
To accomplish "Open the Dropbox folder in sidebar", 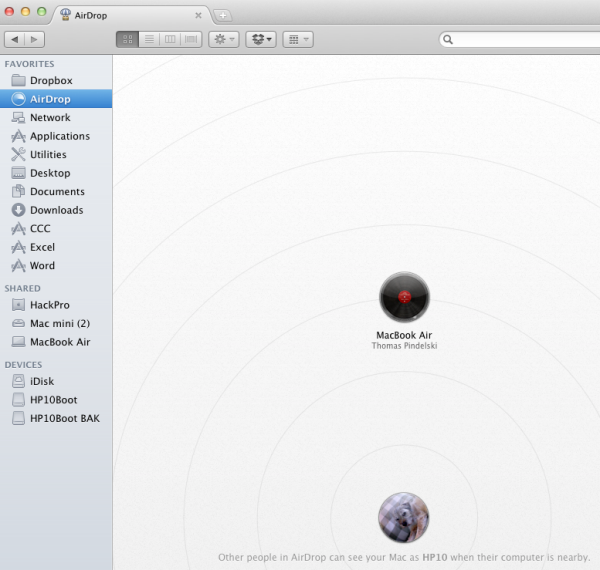I will point(56,81).
